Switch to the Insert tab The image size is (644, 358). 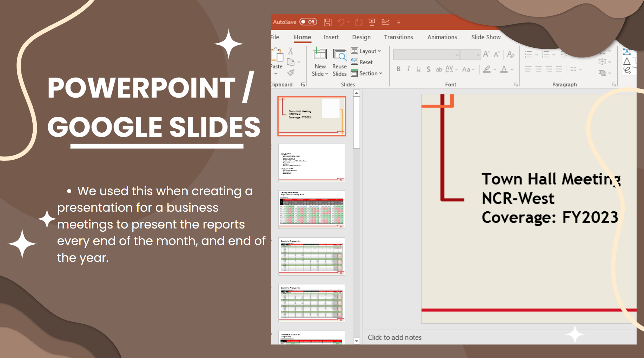point(331,37)
